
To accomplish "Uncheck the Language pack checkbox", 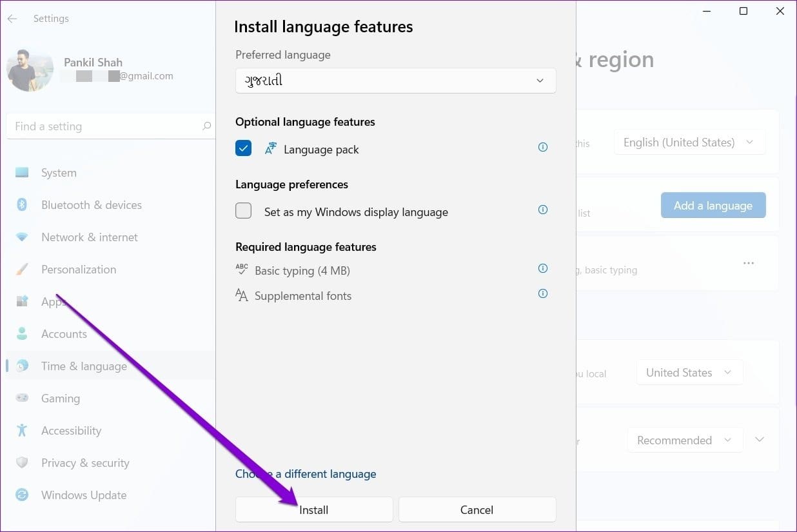I will [244, 148].
